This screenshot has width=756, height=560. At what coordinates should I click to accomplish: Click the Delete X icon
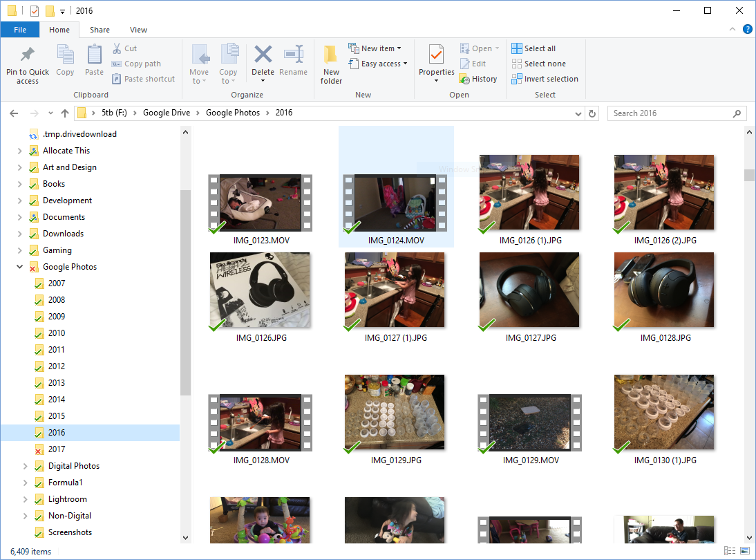pyautogui.click(x=263, y=54)
